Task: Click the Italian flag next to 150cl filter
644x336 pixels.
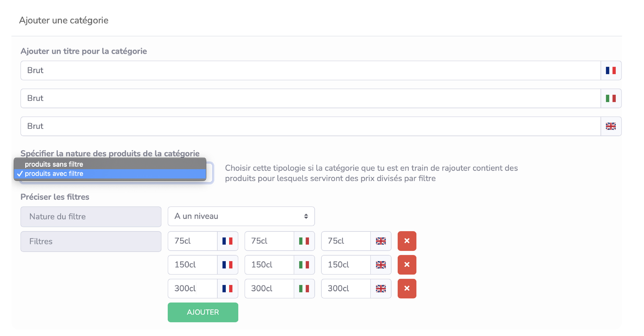Action: coord(304,265)
